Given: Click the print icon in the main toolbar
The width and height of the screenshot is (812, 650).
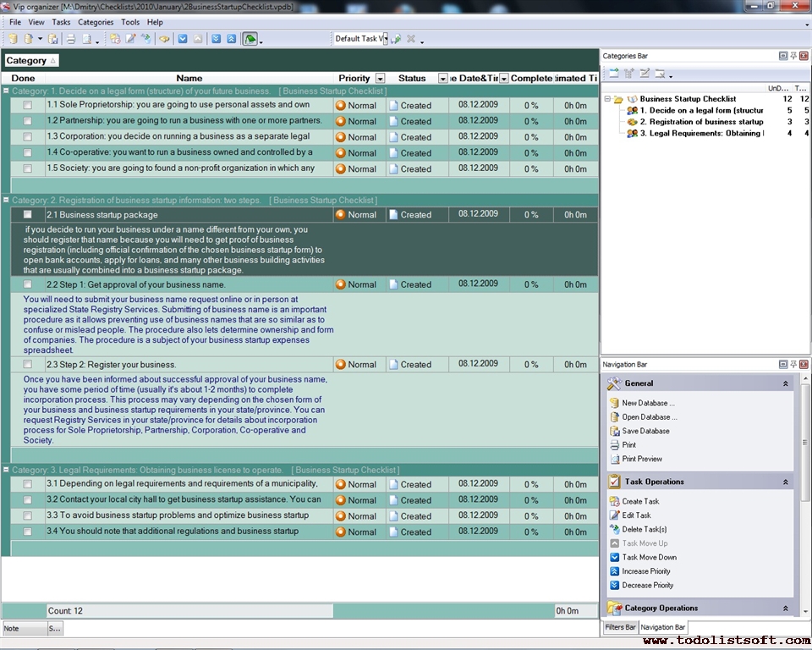Looking at the screenshot, I should point(71,39).
